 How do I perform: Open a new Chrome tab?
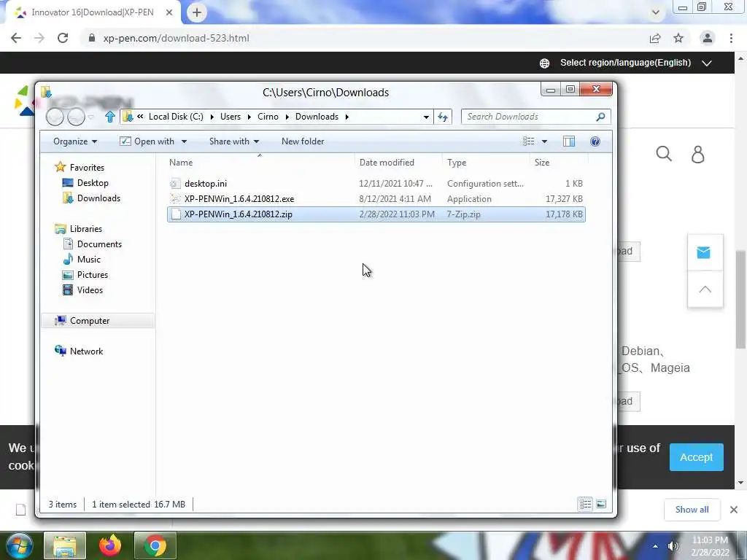click(x=197, y=12)
